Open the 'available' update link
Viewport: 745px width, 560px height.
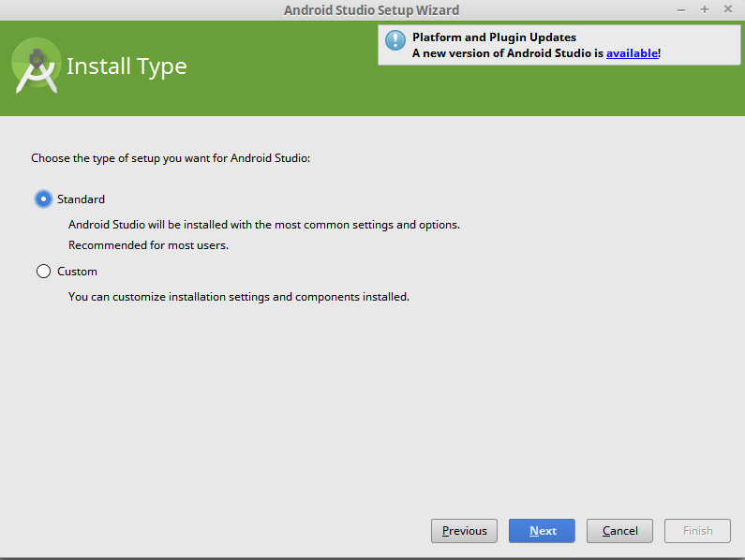(x=632, y=53)
